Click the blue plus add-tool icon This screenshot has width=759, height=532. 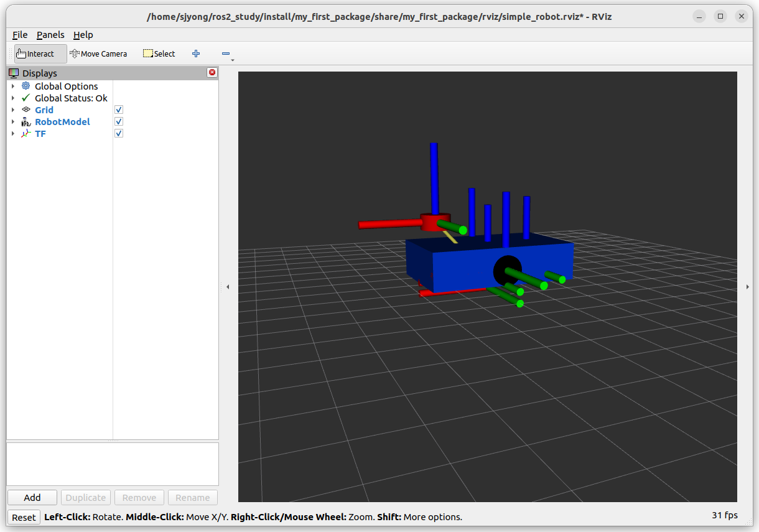(196, 54)
